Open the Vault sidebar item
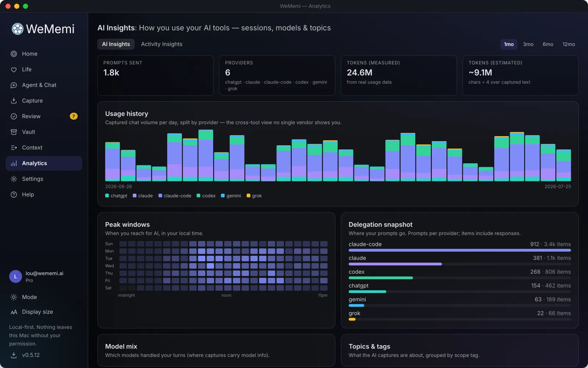 pyautogui.click(x=44, y=132)
